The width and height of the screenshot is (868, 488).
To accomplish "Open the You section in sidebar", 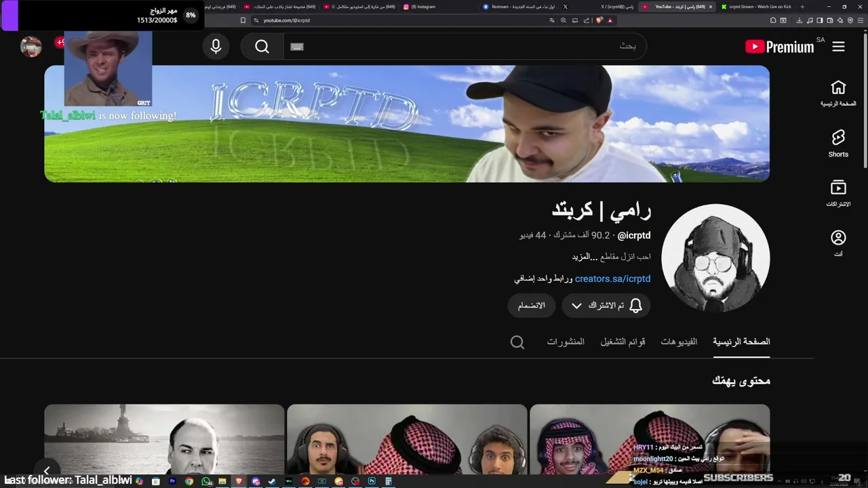I will pyautogui.click(x=838, y=243).
